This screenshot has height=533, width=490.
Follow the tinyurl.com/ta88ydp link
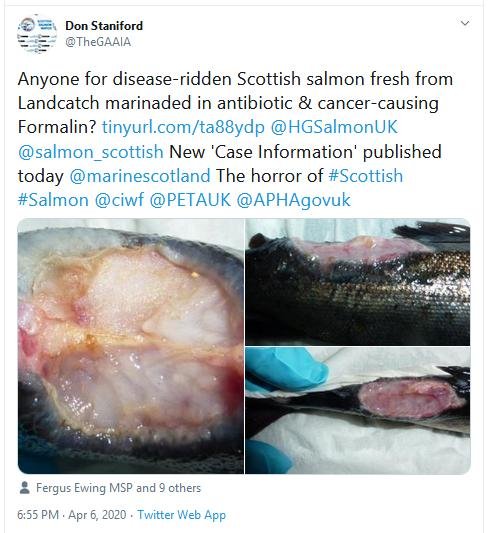point(183,127)
